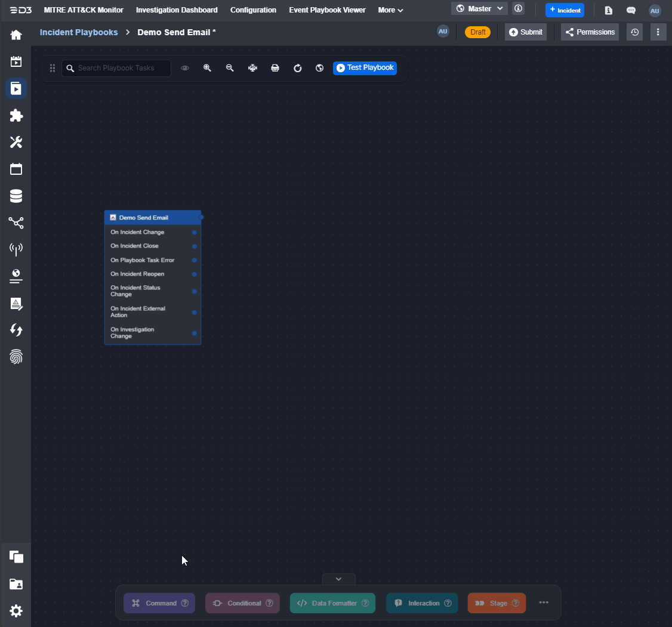
Task: Click the wrench tools sidebar icon
Action: point(16,142)
